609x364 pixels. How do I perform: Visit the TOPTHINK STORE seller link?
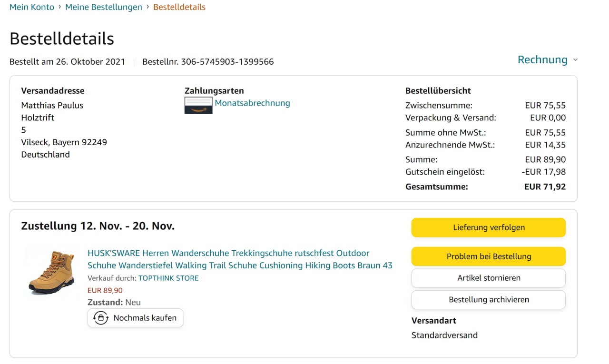pyautogui.click(x=168, y=278)
